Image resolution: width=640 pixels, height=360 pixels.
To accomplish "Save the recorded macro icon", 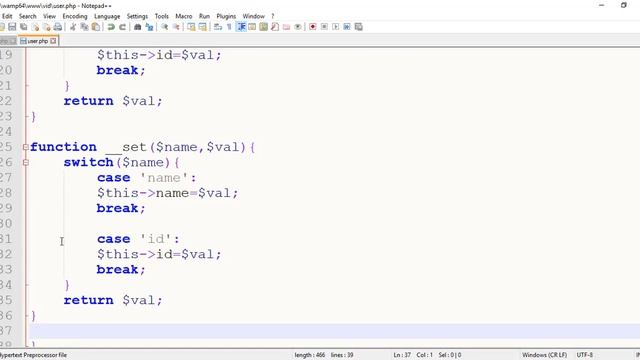I will (x=359, y=27).
